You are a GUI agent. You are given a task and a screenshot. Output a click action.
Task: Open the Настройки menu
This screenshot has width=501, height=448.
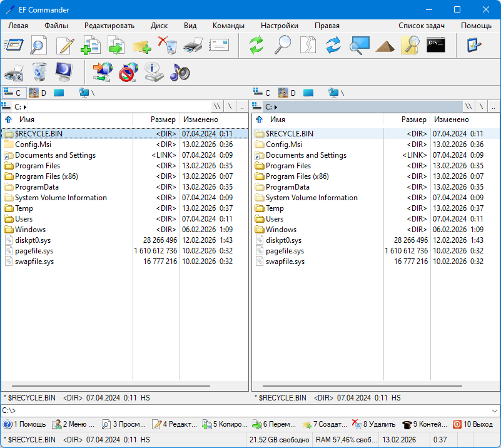[x=279, y=26]
